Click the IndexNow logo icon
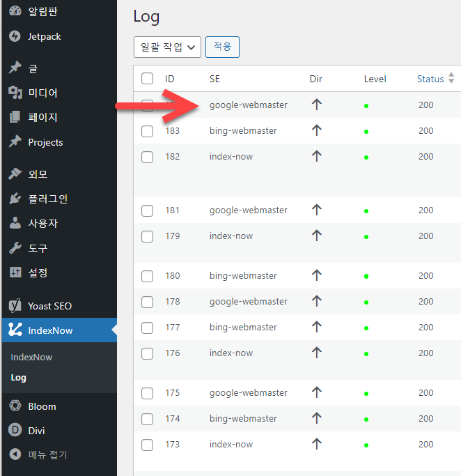Screen dimensions: 461x476 15,330
